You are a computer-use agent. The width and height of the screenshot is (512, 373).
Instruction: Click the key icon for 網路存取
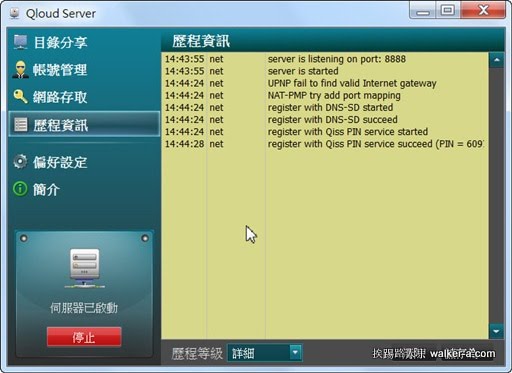pos(21,97)
